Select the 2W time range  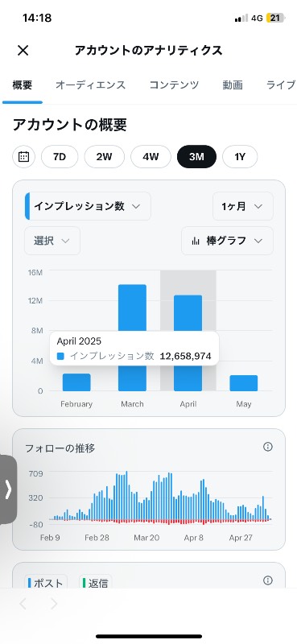tap(105, 156)
